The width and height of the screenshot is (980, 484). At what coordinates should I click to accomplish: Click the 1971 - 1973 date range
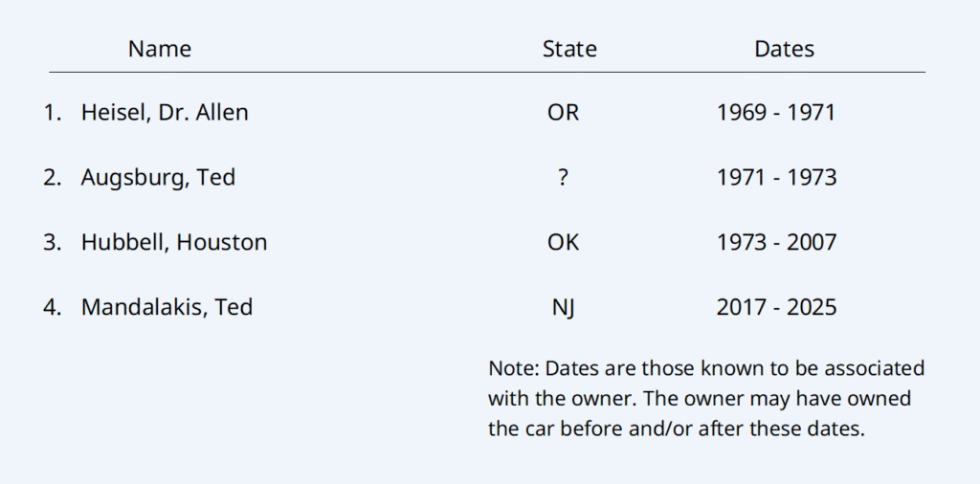776,177
